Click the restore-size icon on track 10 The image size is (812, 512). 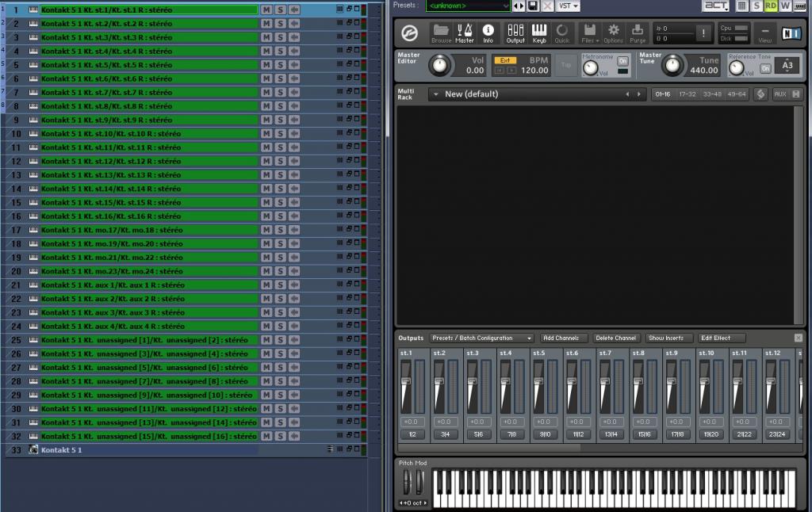tap(349, 133)
